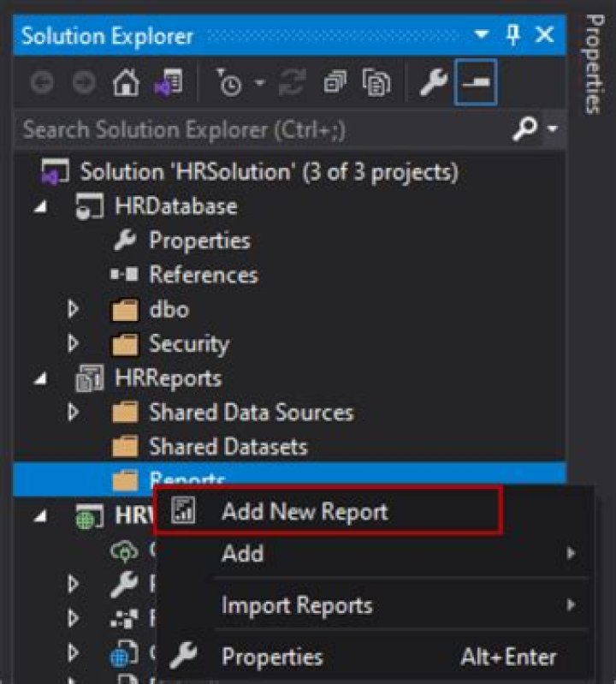The image size is (616, 684).
Task: Click the wrench Properties icon in toolbar
Action: point(434,85)
